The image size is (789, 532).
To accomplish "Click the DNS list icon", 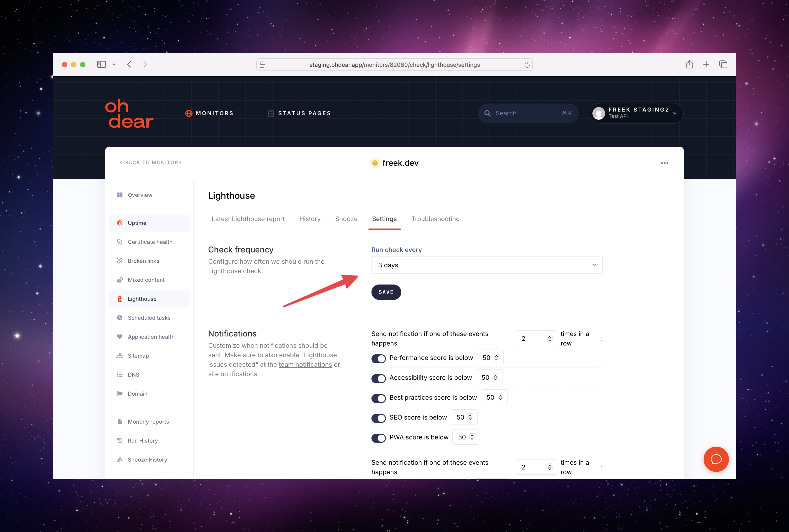I will pos(120,375).
